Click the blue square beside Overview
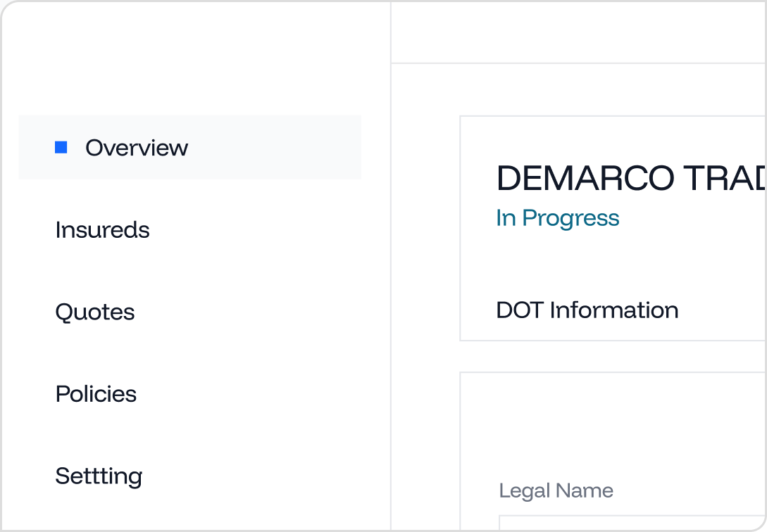 coord(61,147)
